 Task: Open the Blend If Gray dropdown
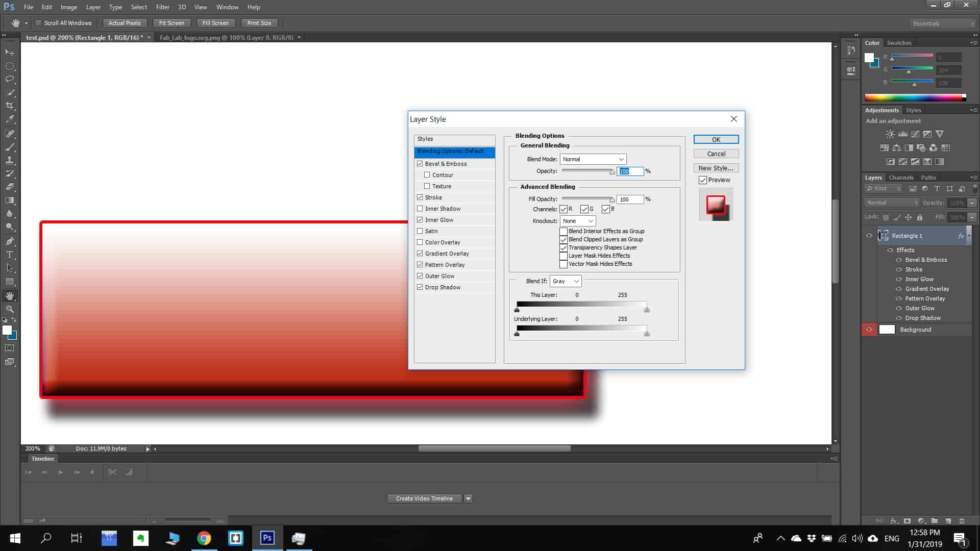[566, 281]
